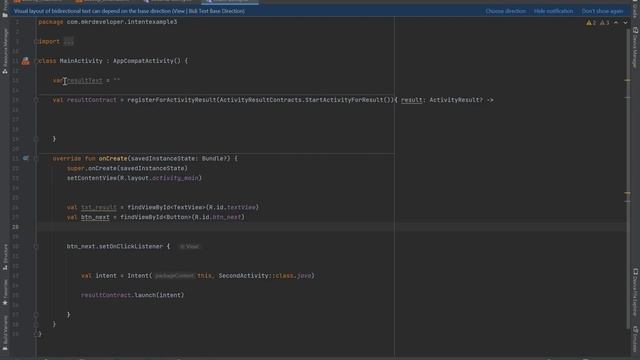Click the onCreate function name
This screenshot has height=360, width=640.
coord(113,159)
